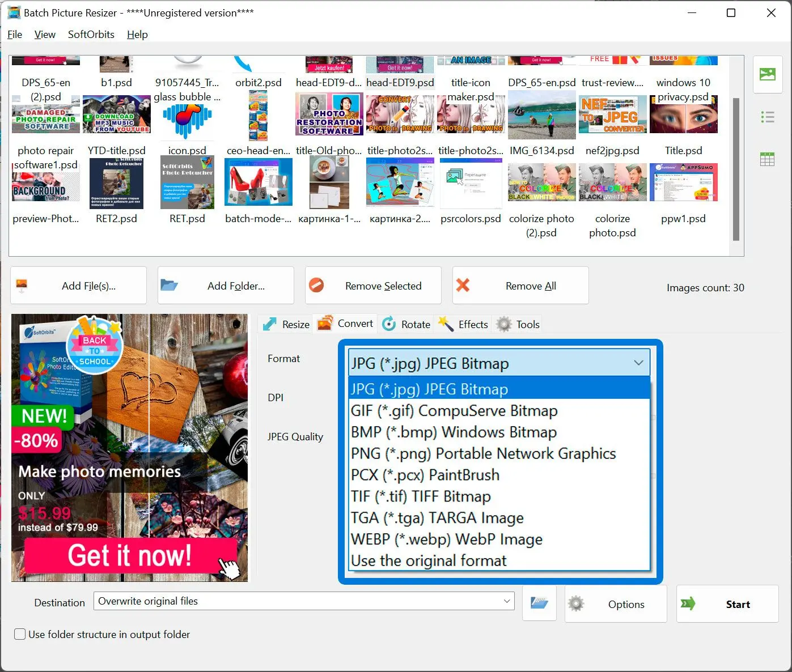The height and width of the screenshot is (672, 792).
Task: Click Remove All button
Action: 520,286
